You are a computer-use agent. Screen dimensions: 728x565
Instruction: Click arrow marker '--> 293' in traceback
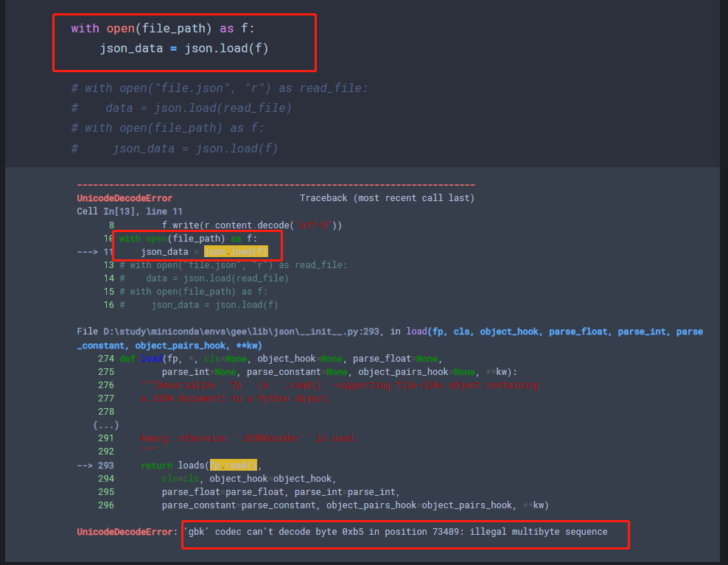[x=96, y=465]
